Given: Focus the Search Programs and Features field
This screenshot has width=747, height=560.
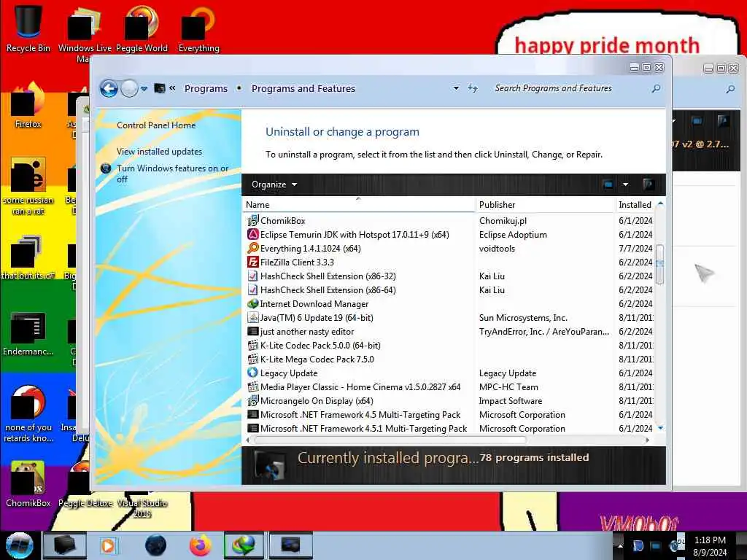Looking at the screenshot, I should tap(570, 88).
